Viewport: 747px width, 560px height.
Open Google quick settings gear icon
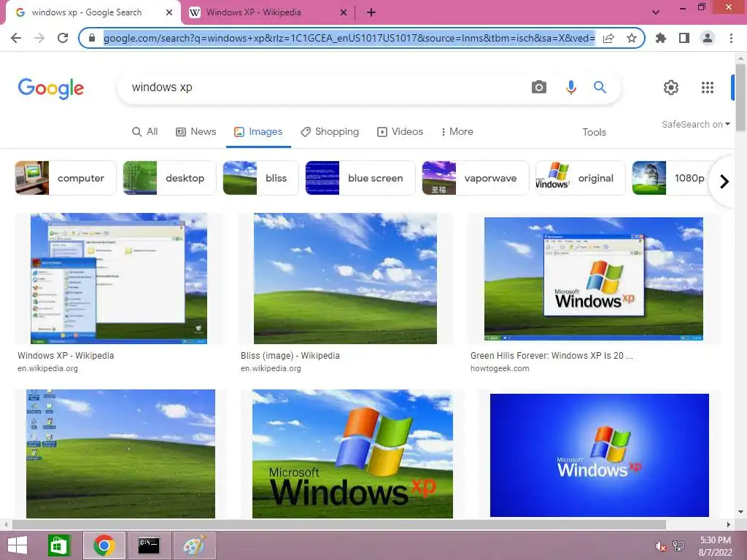point(671,87)
